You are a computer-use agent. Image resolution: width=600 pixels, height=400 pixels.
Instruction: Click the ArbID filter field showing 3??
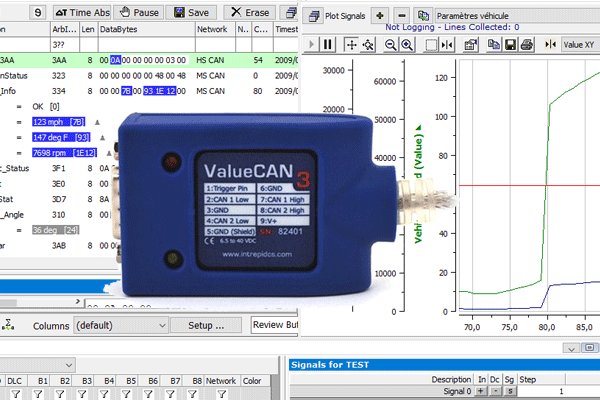click(x=64, y=45)
